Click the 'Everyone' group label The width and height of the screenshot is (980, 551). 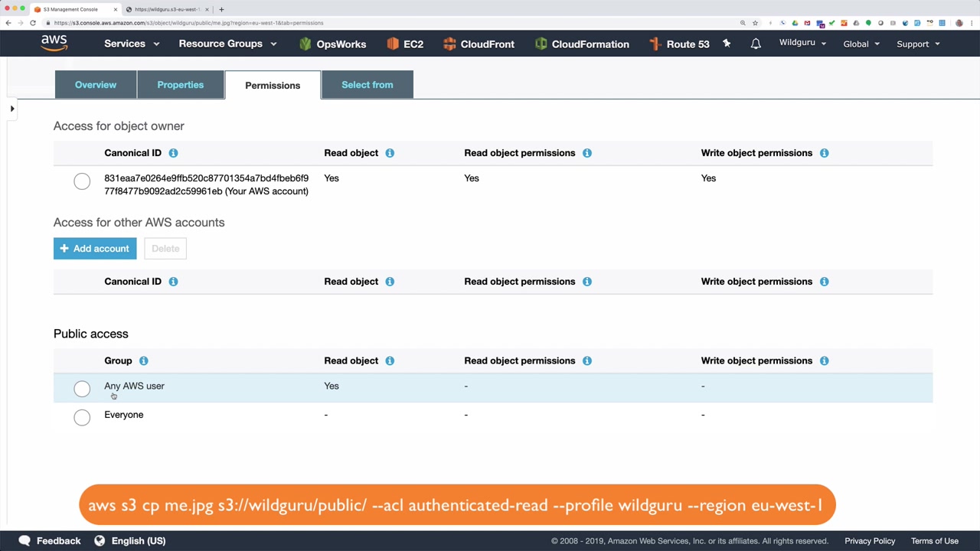(x=124, y=415)
